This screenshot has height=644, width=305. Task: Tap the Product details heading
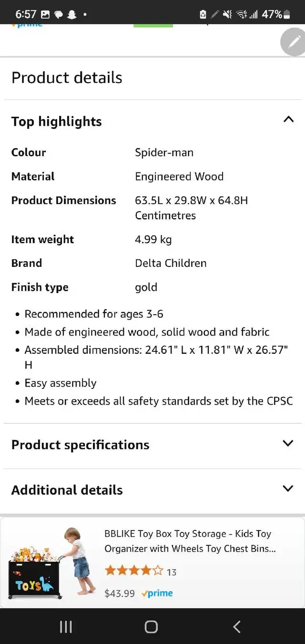[67, 78]
